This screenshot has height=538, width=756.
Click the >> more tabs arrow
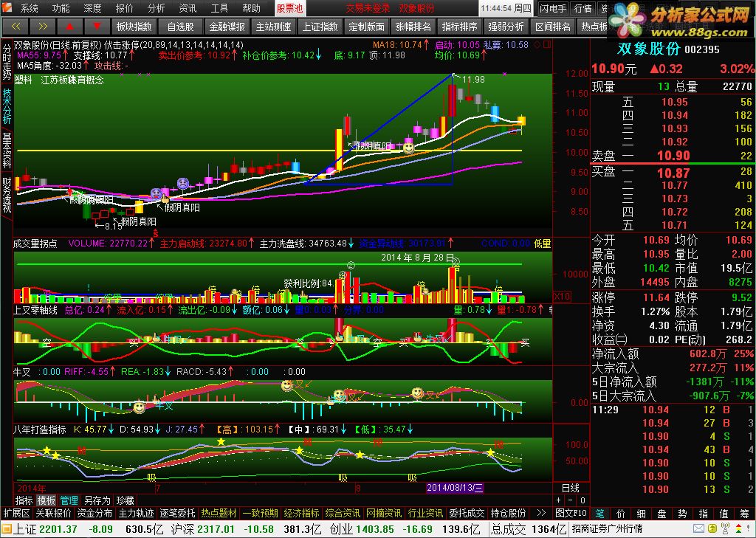pyautogui.click(x=541, y=514)
